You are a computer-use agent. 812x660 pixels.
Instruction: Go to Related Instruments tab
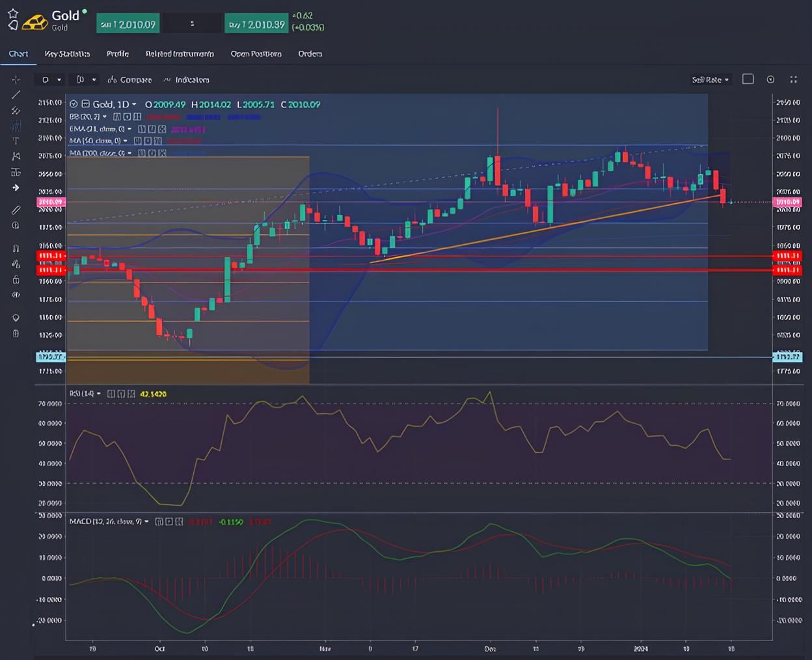coord(180,54)
